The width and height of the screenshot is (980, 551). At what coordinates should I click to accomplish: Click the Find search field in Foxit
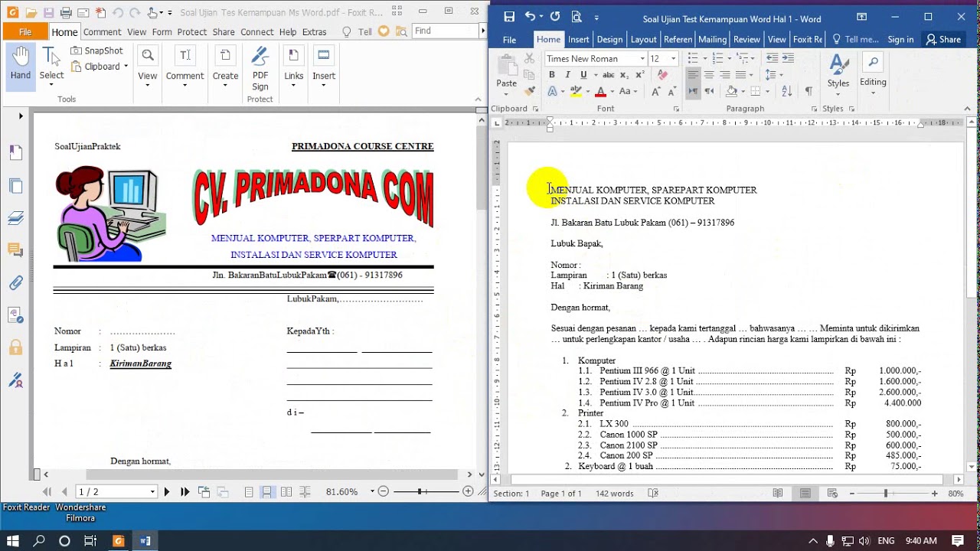(x=446, y=31)
